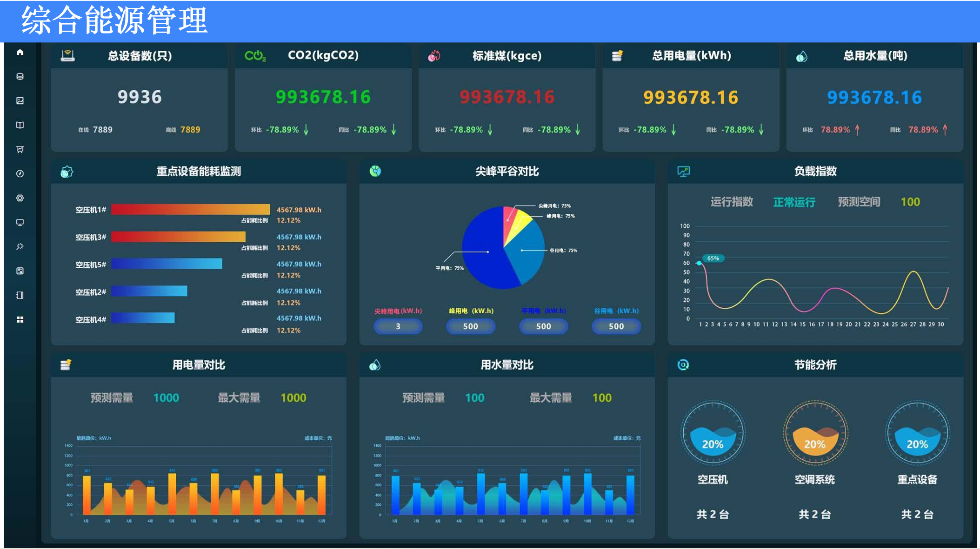Click the 尖峰用电 value pill showing 3
This screenshot has height=549, width=980.
[x=398, y=326]
